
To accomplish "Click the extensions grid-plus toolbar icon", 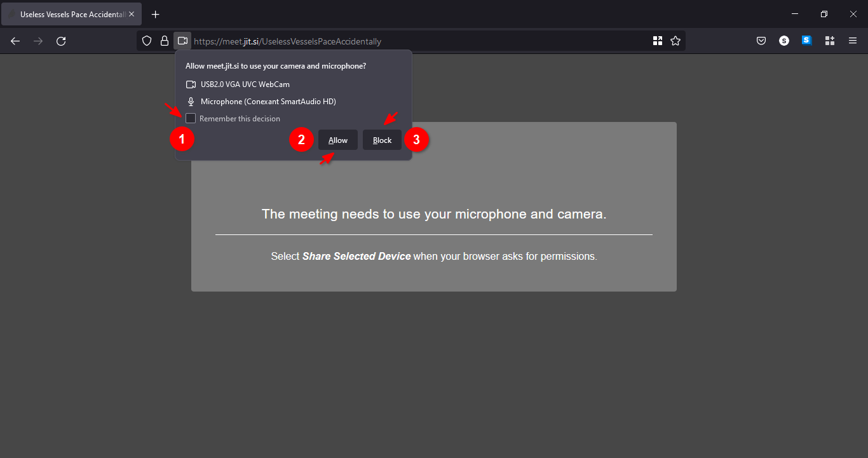I will point(829,41).
